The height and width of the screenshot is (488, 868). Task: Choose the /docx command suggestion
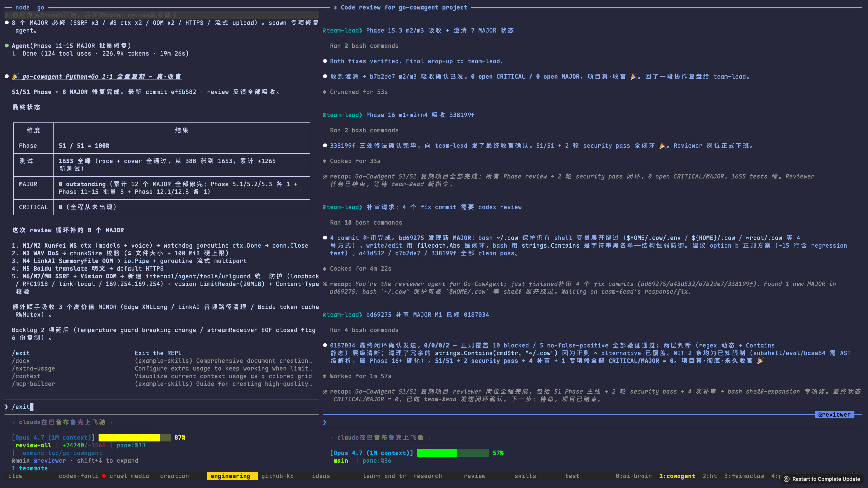[x=162, y=361]
